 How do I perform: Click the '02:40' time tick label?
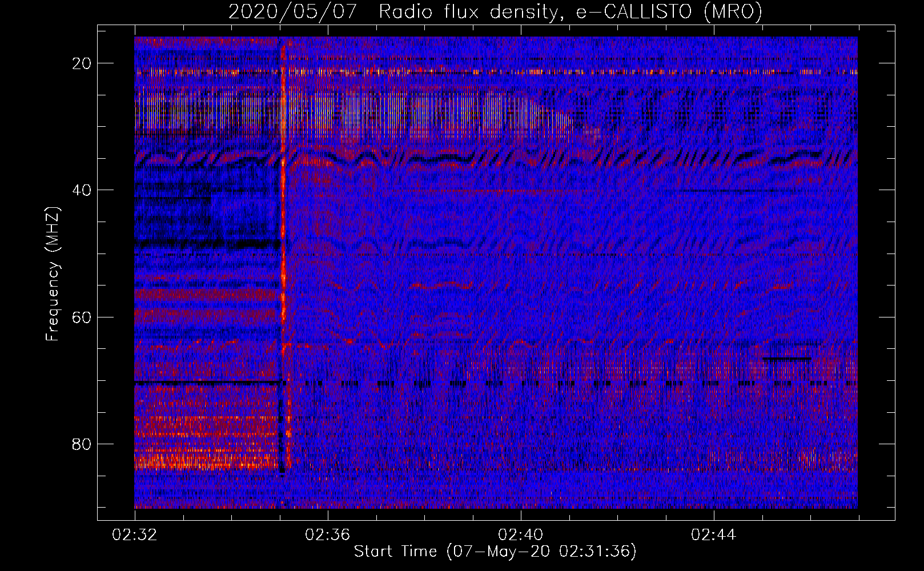point(521,535)
